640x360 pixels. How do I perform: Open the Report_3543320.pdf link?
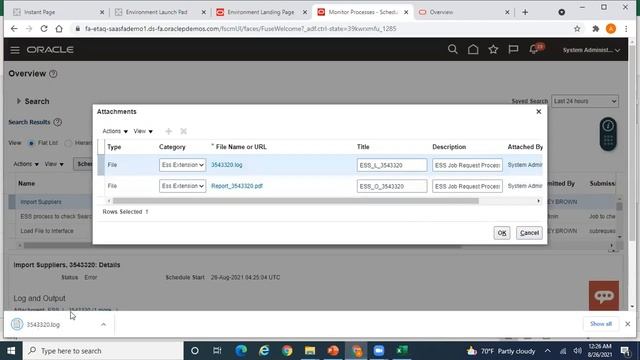[x=237, y=186]
